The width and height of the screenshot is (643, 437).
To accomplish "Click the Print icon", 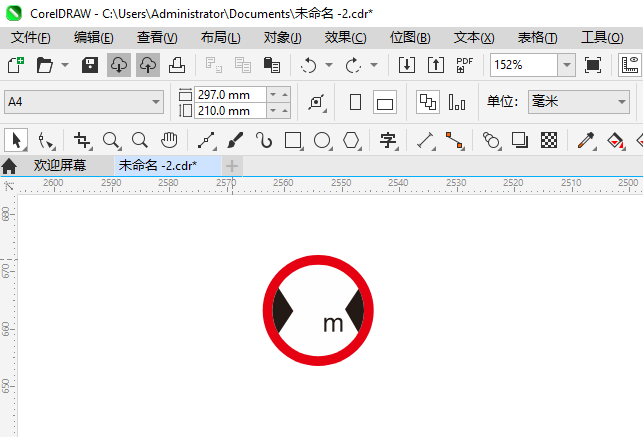I will pyautogui.click(x=177, y=65).
